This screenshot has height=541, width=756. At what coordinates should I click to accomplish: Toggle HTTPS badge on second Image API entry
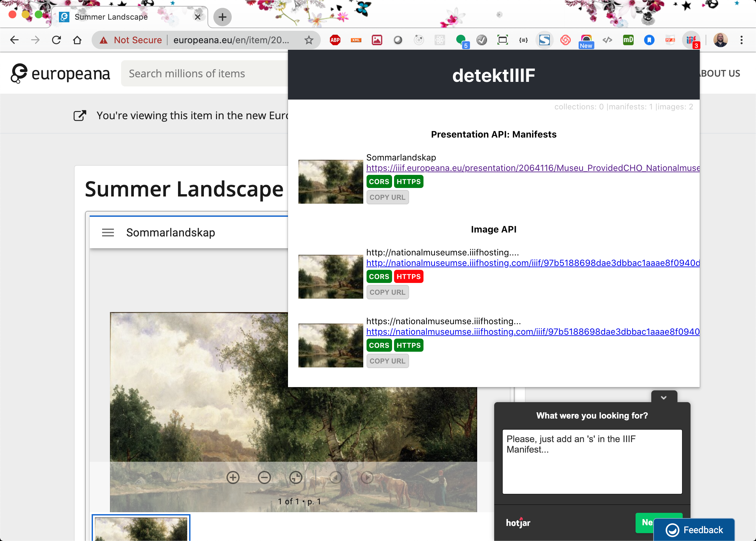point(408,345)
